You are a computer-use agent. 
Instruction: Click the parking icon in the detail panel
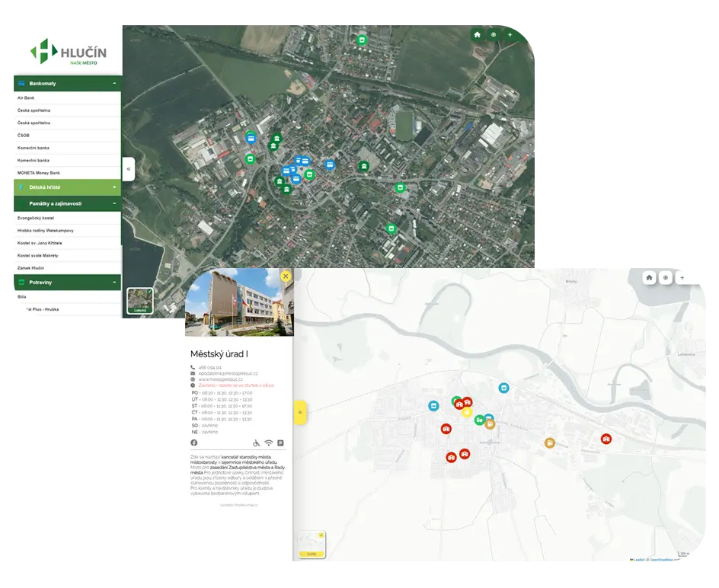(280, 443)
